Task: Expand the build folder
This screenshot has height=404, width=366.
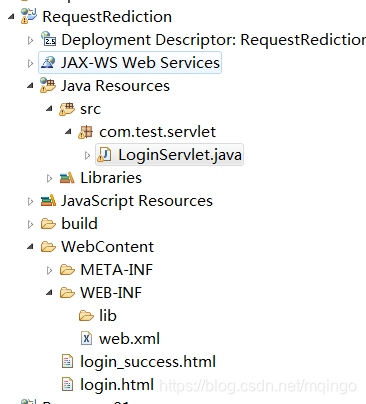Action: click(x=30, y=224)
